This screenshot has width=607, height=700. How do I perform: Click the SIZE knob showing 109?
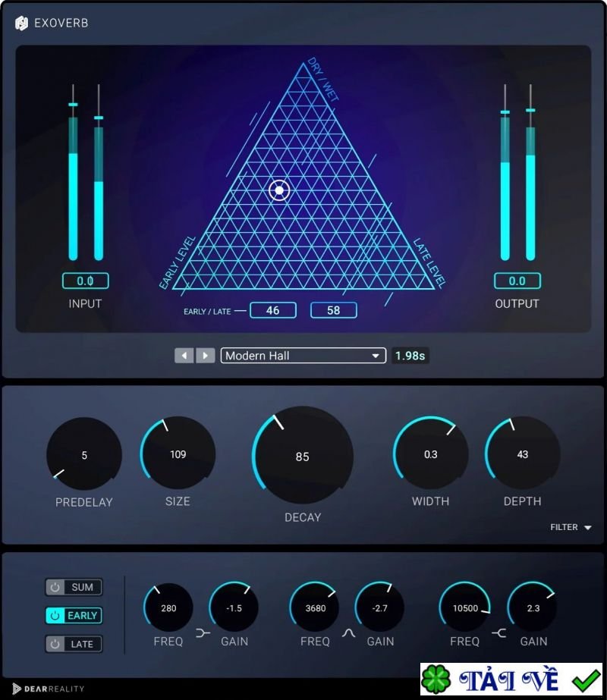point(178,454)
